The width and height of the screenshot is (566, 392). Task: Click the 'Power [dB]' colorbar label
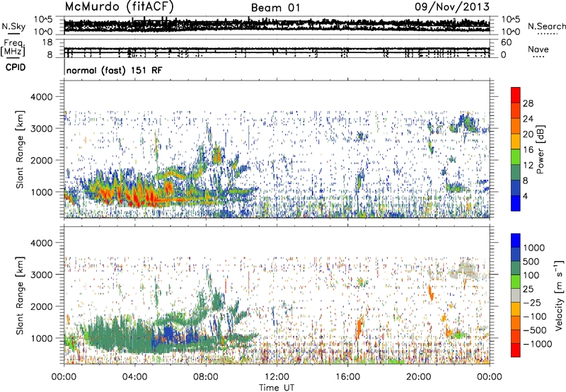pyautogui.click(x=541, y=149)
